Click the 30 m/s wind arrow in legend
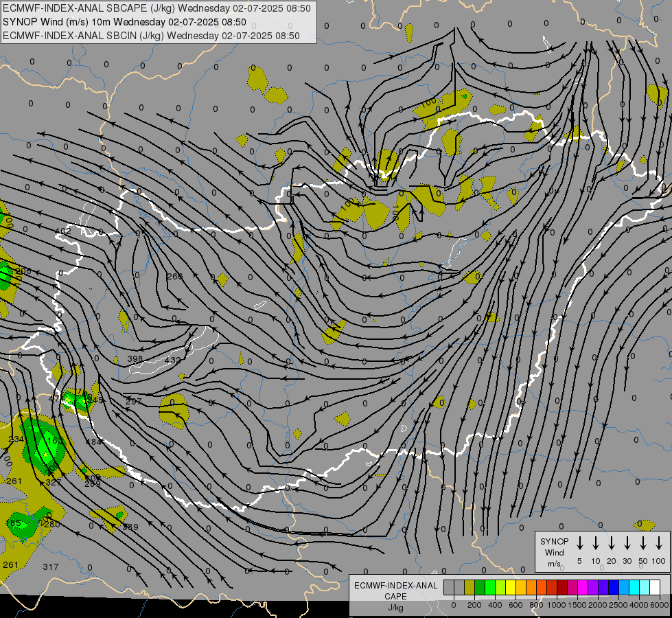Screen dimensions: 672x618 [x=627, y=543]
